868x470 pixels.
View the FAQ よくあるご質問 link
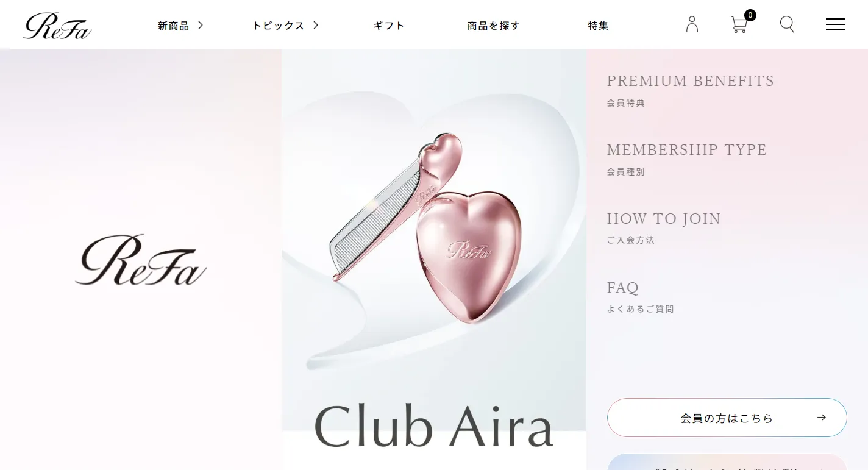tap(640, 297)
